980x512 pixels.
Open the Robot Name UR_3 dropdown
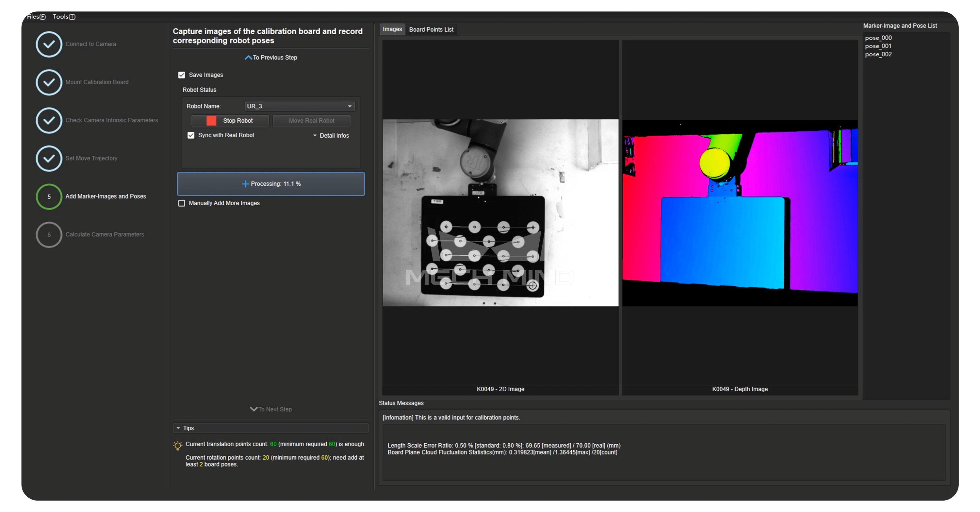[300, 106]
